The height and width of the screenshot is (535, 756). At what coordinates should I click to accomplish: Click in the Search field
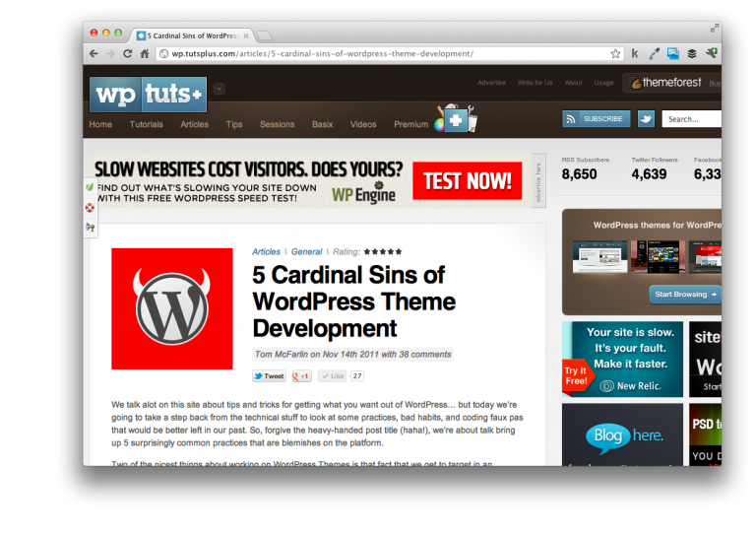691,119
